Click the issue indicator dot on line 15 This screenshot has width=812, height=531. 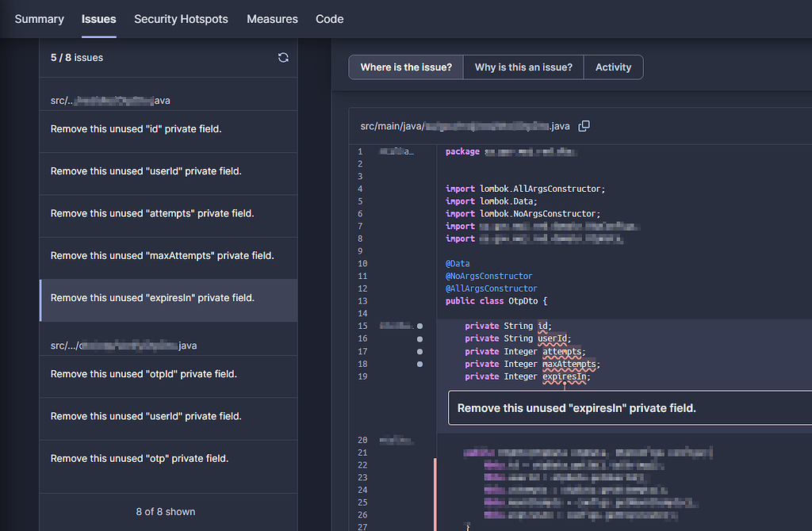coord(419,326)
